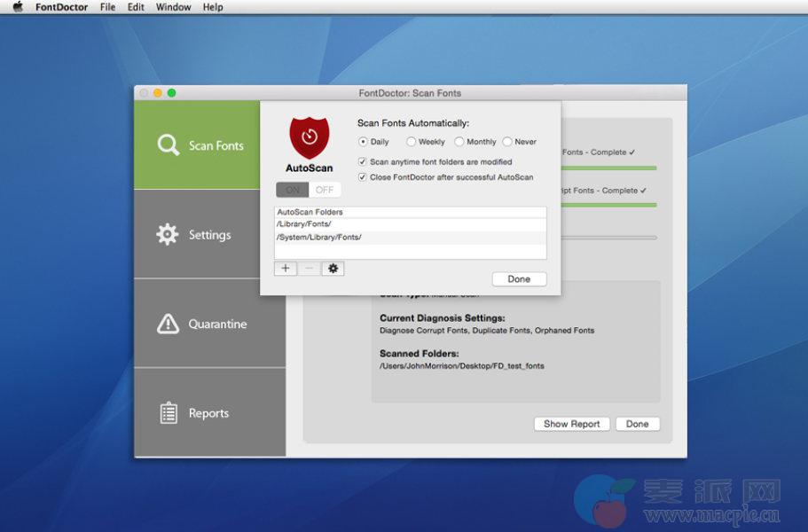Click the Scan Fonts magnifier icon
Viewport: 808px width, 532px height.
[x=169, y=145]
